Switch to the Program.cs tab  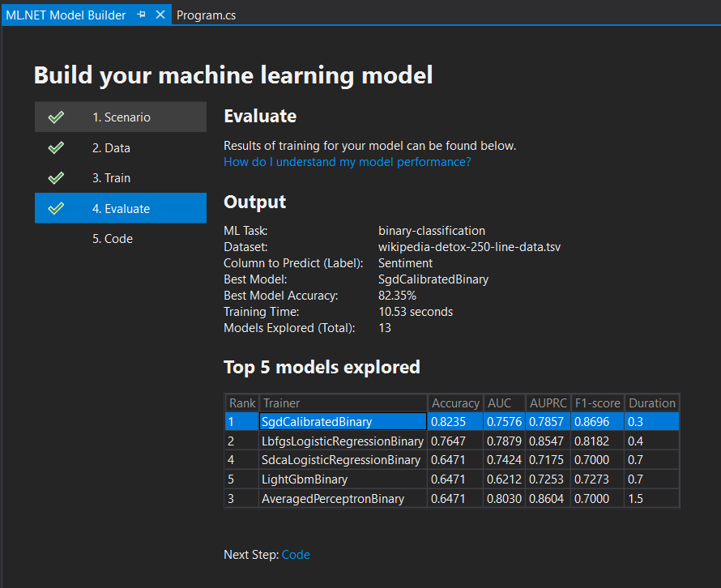point(206,14)
